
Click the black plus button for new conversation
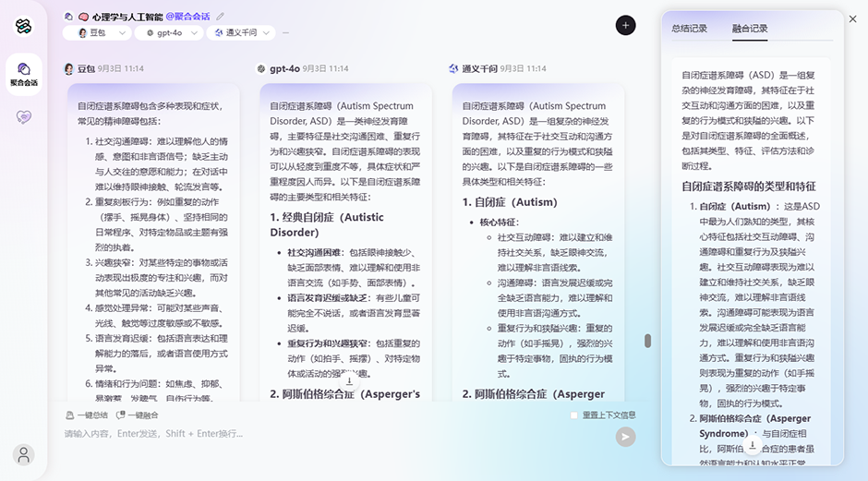[x=625, y=26]
